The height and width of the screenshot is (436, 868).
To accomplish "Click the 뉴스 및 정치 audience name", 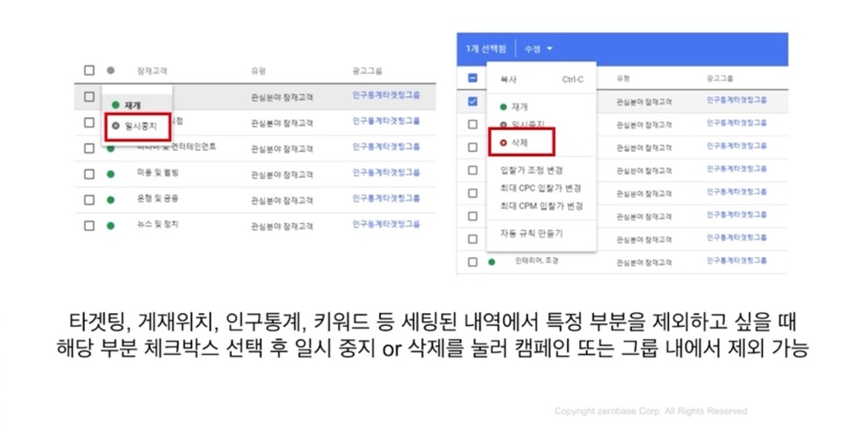I will click(x=157, y=225).
